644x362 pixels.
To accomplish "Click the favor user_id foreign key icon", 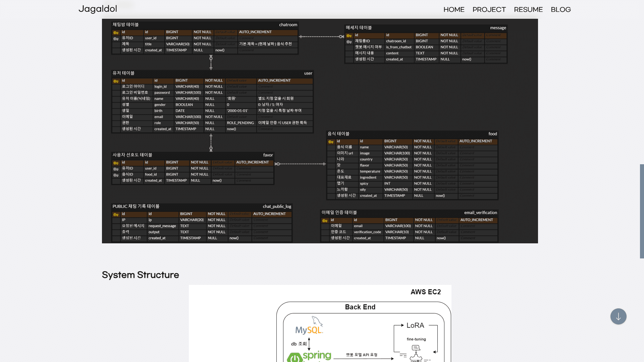I will 116,169.
